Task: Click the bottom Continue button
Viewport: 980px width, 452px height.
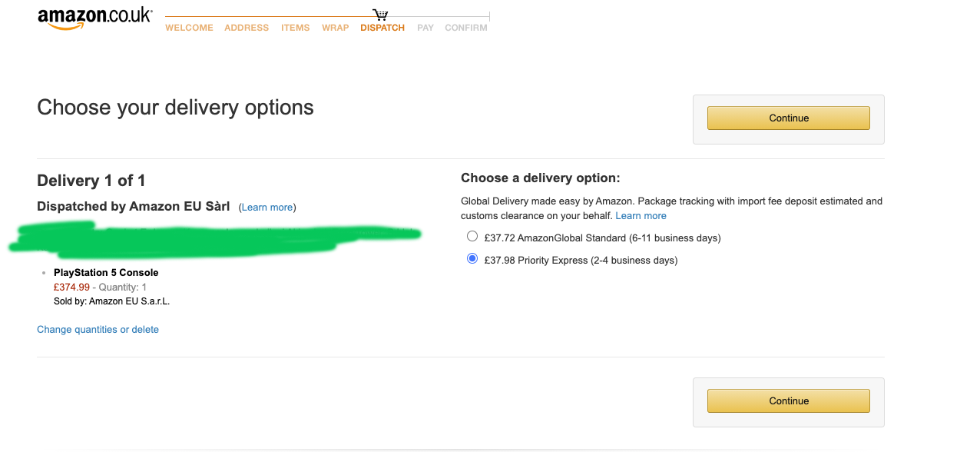Action: coord(789,401)
